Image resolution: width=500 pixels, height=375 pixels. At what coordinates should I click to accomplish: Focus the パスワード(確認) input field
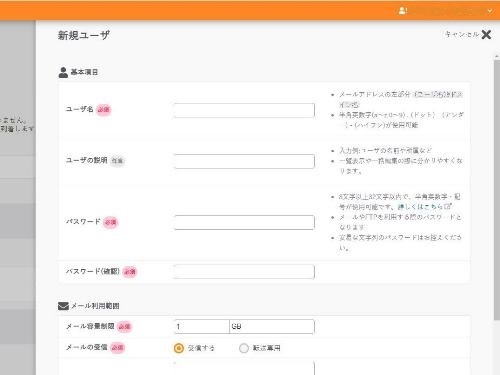pyautogui.click(x=244, y=272)
